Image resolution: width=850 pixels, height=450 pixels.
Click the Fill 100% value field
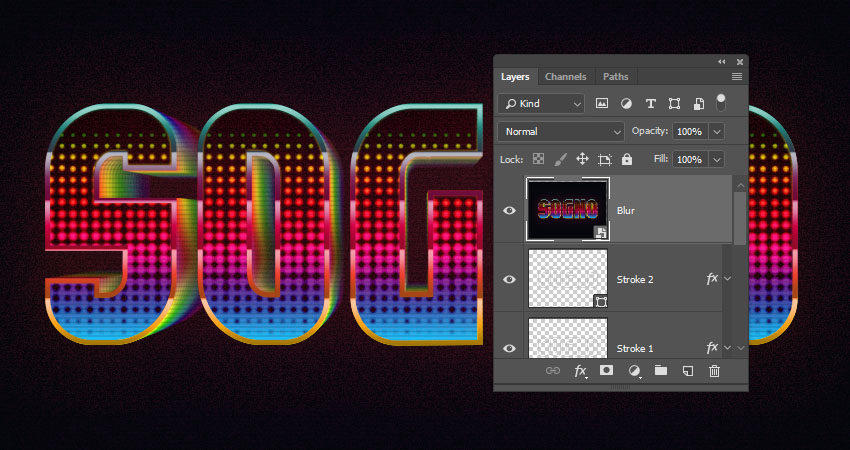click(x=690, y=159)
